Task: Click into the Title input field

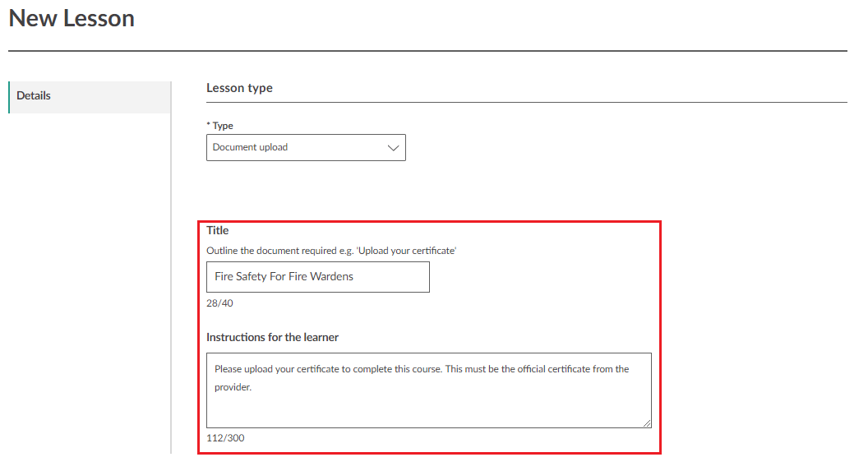Action: pyautogui.click(x=317, y=277)
